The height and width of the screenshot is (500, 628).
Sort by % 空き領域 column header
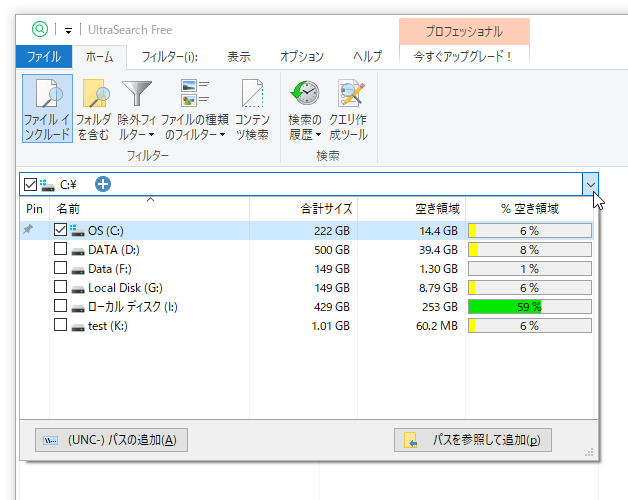[529, 209]
